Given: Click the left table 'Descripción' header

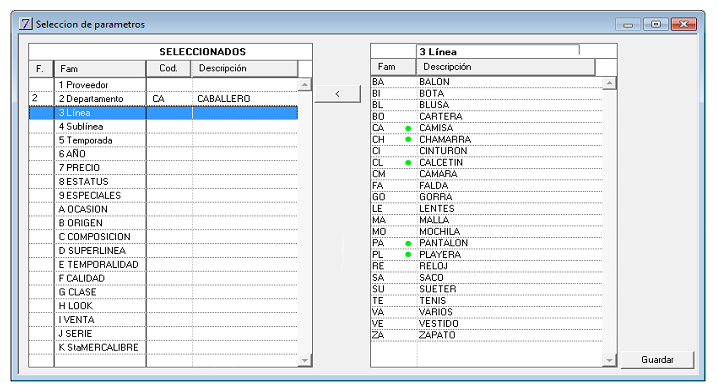Looking at the screenshot, I should [x=245, y=69].
